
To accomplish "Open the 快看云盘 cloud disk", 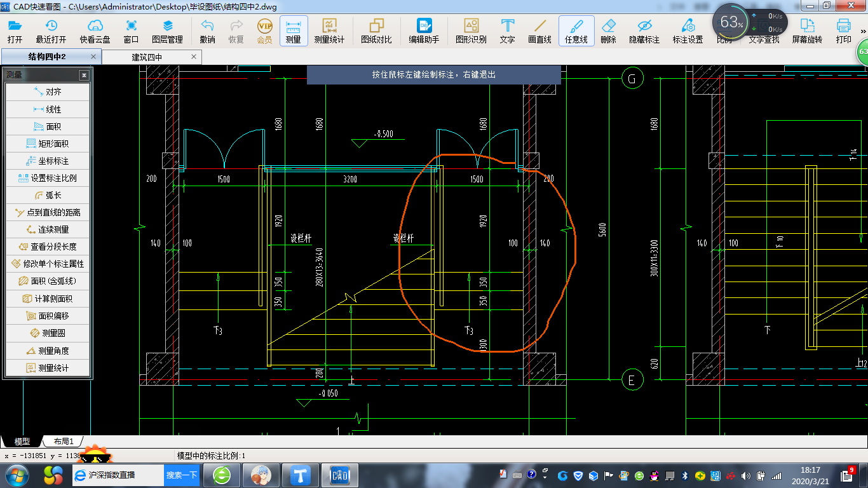I will click(95, 31).
